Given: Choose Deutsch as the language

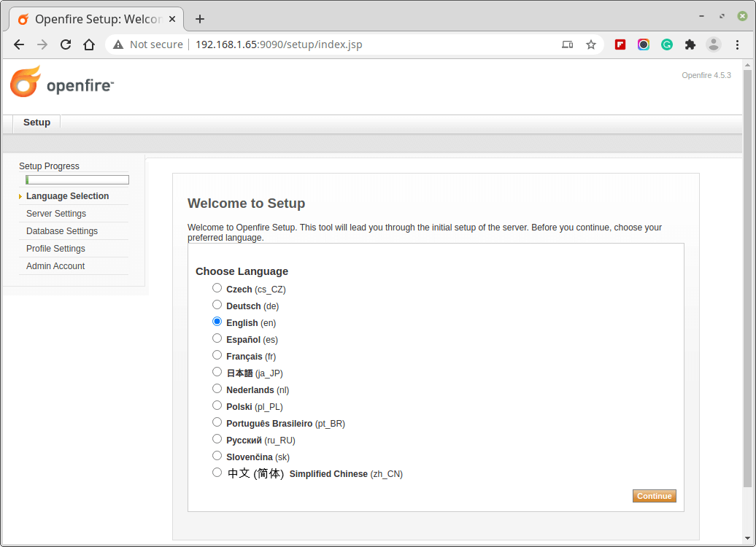Looking at the screenshot, I should pyautogui.click(x=217, y=305).
